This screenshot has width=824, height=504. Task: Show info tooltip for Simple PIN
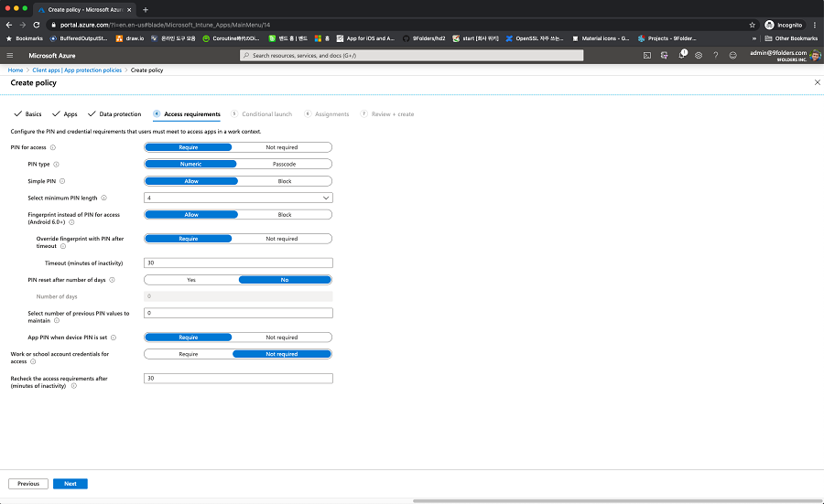(x=62, y=181)
